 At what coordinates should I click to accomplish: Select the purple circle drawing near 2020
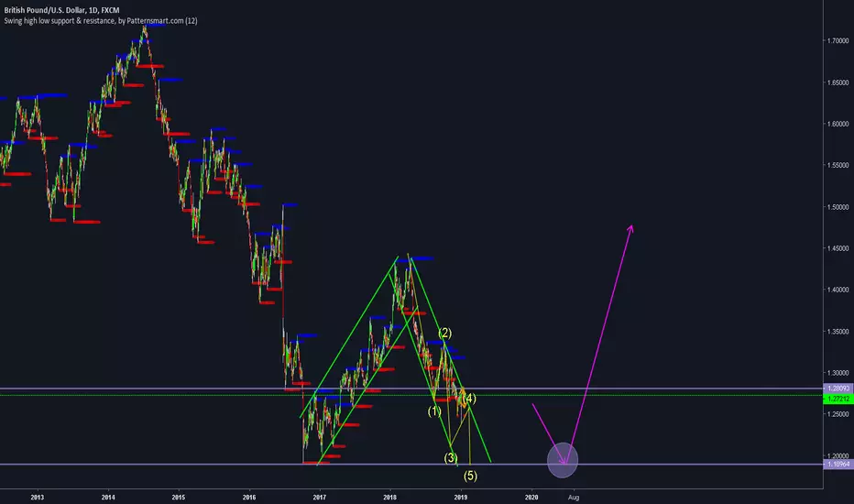(x=563, y=460)
